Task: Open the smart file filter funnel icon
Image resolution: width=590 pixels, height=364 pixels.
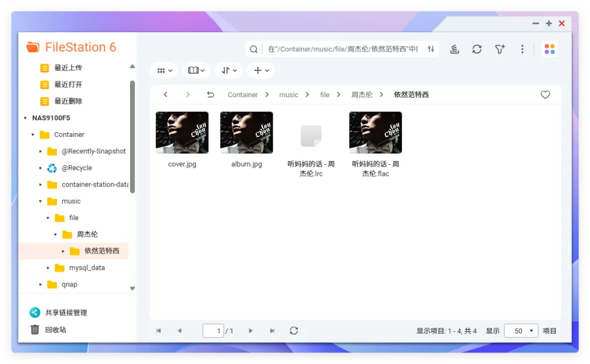Action: pos(500,49)
